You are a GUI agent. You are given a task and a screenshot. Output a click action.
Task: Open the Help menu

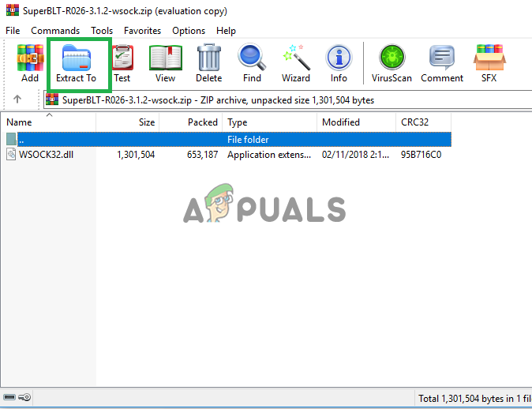(226, 31)
